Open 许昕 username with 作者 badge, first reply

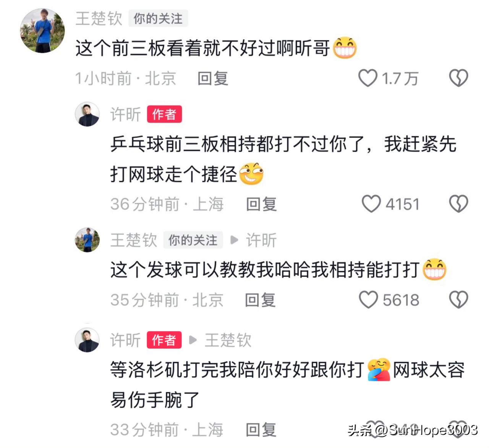point(125,114)
